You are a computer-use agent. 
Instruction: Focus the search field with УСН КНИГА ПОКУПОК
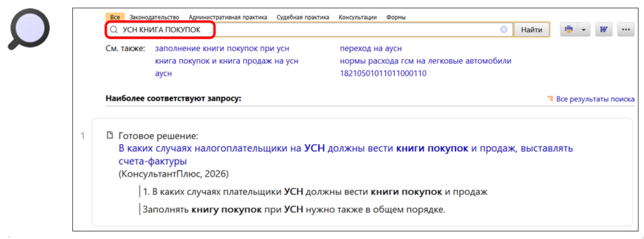309,30
